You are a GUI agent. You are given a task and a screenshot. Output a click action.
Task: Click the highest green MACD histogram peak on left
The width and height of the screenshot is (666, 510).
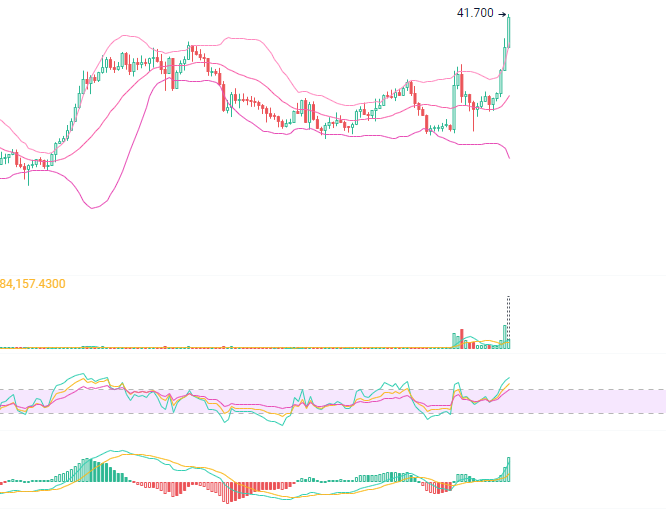(89, 469)
